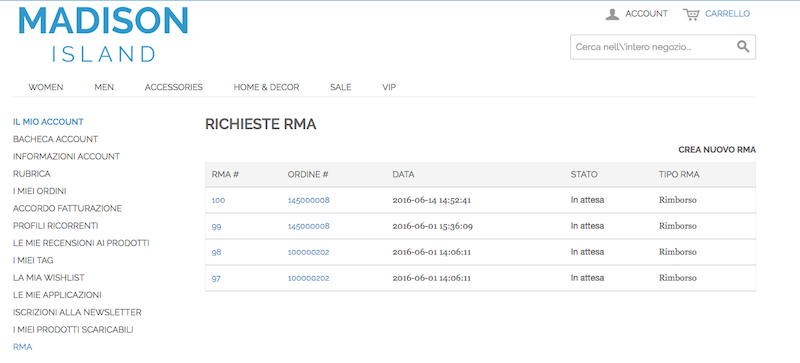Click Crea Nuovo RMA
This screenshot has width=800, height=363.
pyautogui.click(x=717, y=150)
